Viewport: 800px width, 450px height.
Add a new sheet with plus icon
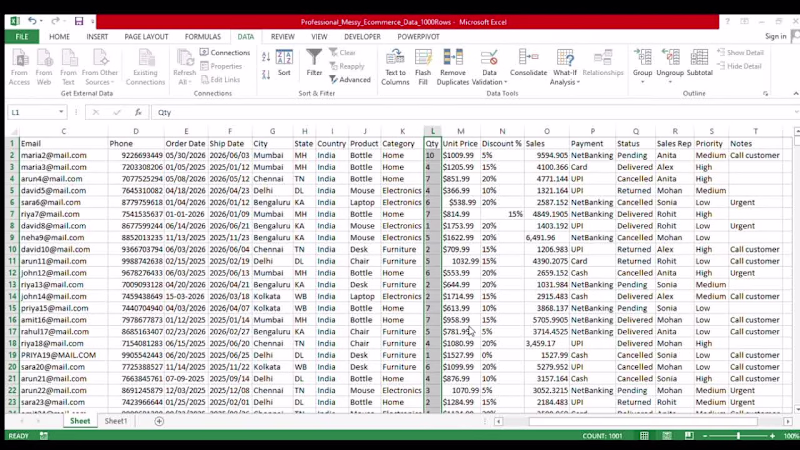point(159,421)
